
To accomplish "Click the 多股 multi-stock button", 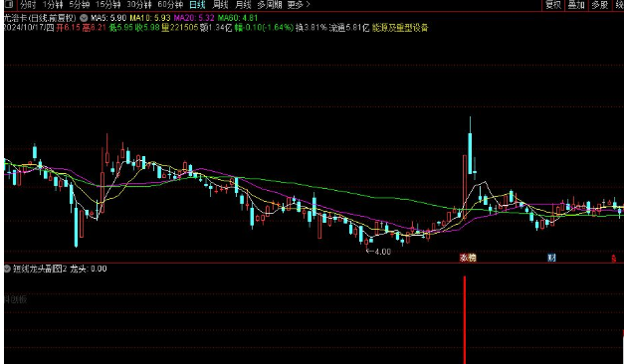I will click(600, 5).
